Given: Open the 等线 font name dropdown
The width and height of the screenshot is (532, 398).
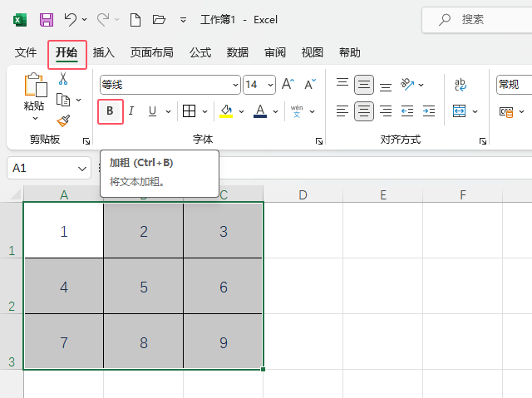Looking at the screenshot, I should tap(235, 85).
